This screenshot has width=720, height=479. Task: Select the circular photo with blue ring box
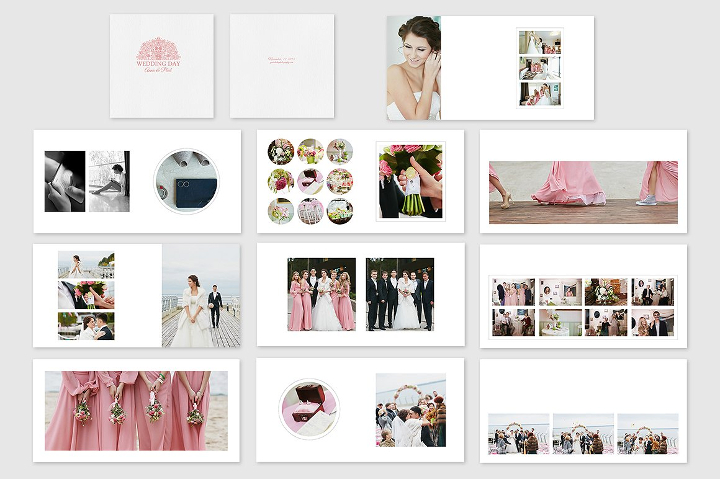(186, 182)
